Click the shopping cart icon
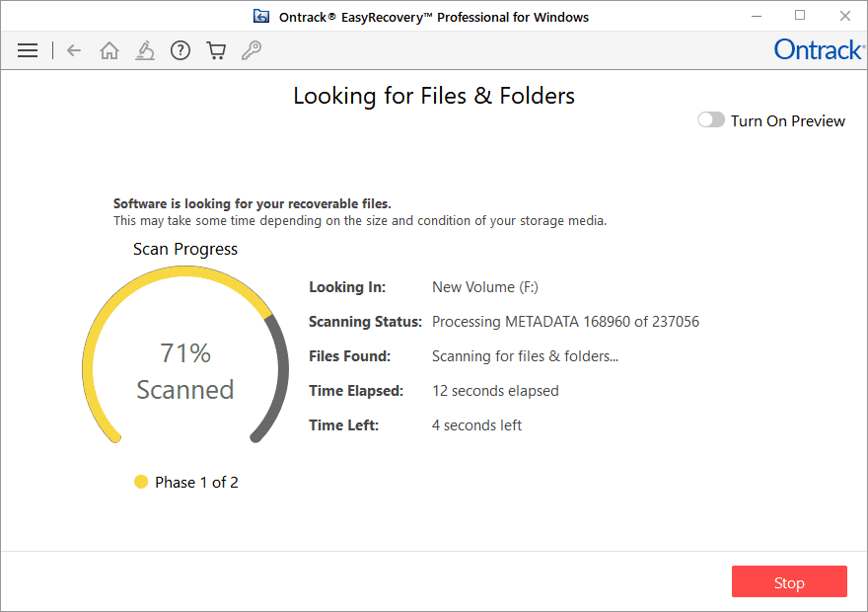 coord(216,50)
